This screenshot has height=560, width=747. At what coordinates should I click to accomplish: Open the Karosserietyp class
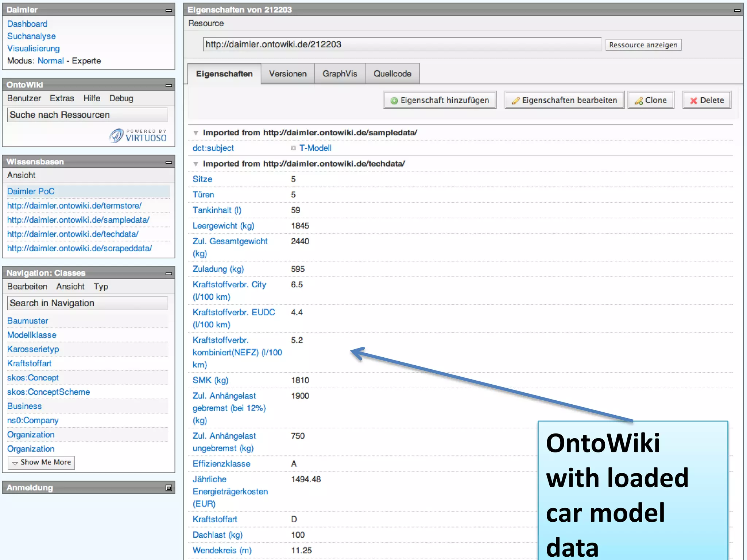coord(33,350)
